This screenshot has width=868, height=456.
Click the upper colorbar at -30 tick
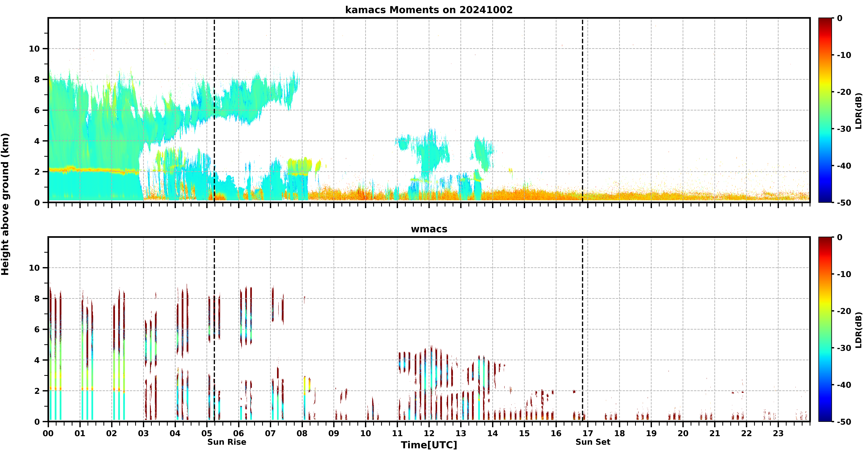[x=825, y=129]
